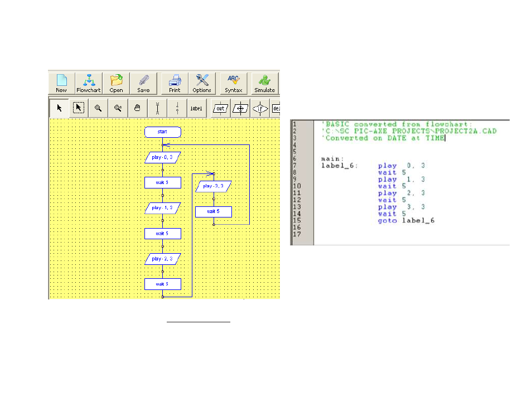This screenshot has height=411, width=532.
Task: Click the Print toolbar button
Action: 175,83
